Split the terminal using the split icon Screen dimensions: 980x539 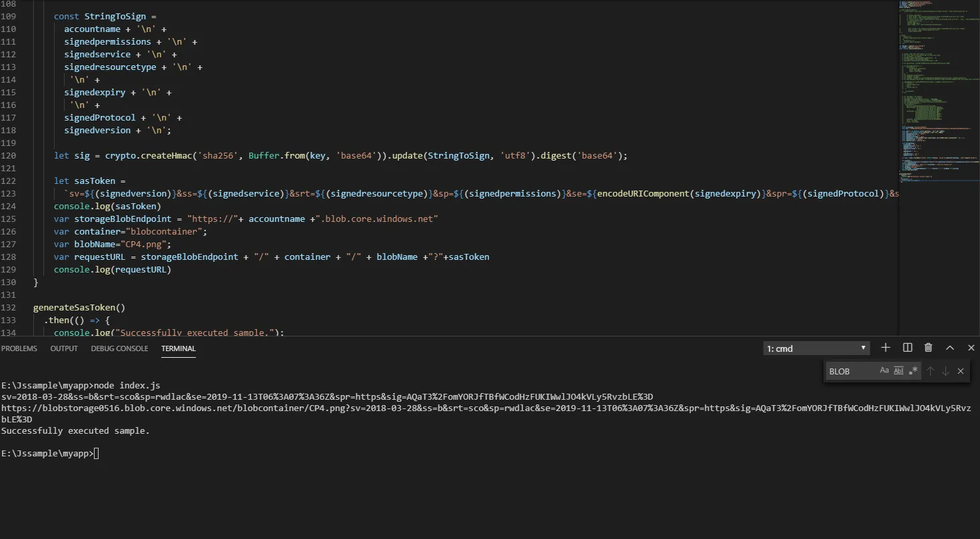click(x=907, y=348)
